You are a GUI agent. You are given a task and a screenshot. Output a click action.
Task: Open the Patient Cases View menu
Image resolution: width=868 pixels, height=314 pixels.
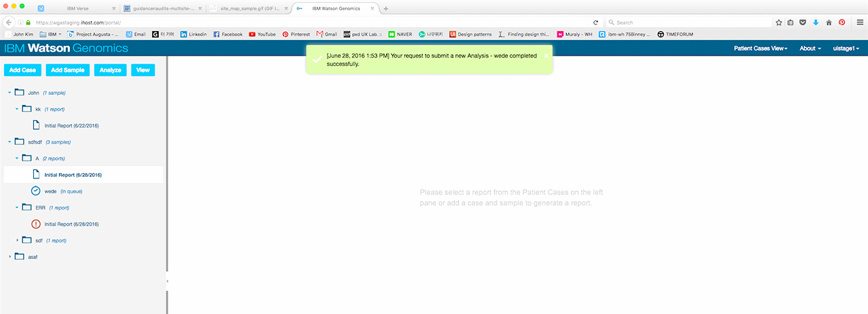(x=760, y=49)
